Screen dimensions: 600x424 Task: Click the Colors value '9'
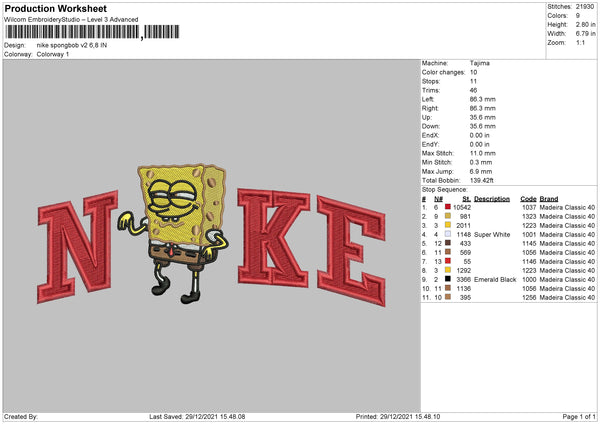[x=578, y=16]
